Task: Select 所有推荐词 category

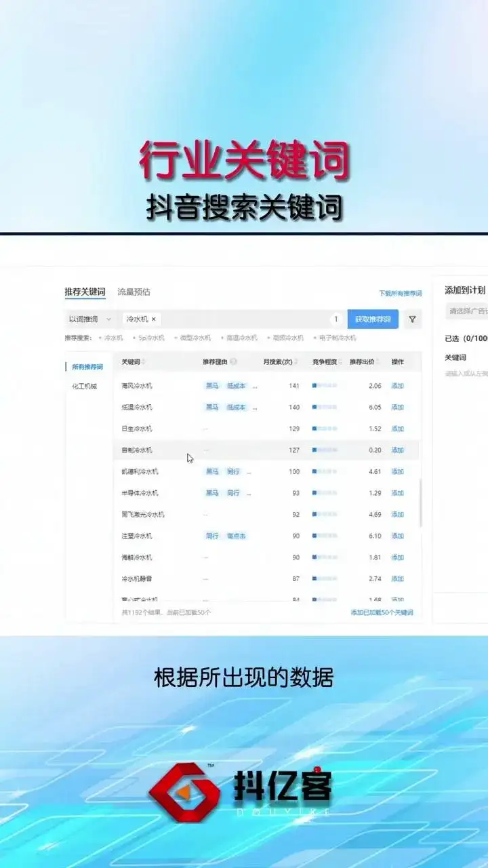Action: point(87,367)
